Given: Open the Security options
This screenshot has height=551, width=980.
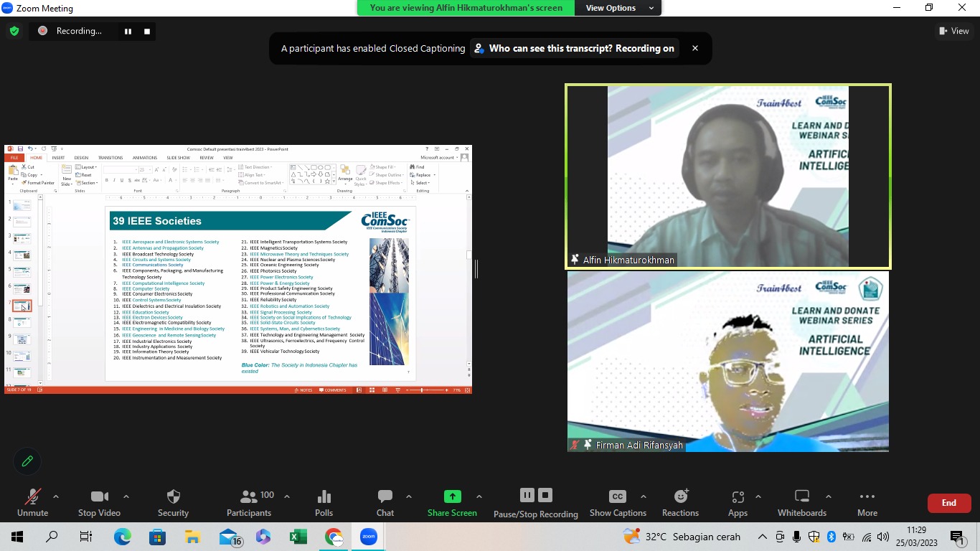Looking at the screenshot, I should click(173, 503).
